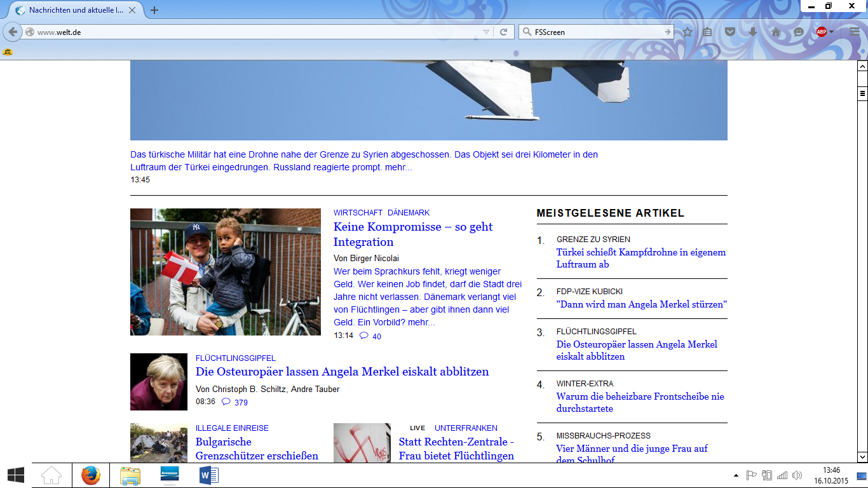868x488 pixels.
Task: Click the site identity globe icon
Action: tap(30, 32)
